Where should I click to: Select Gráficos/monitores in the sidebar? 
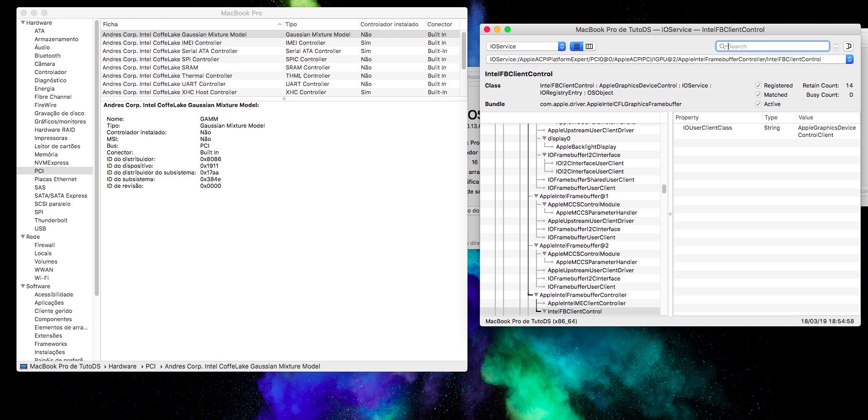click(x=60, y=121)
